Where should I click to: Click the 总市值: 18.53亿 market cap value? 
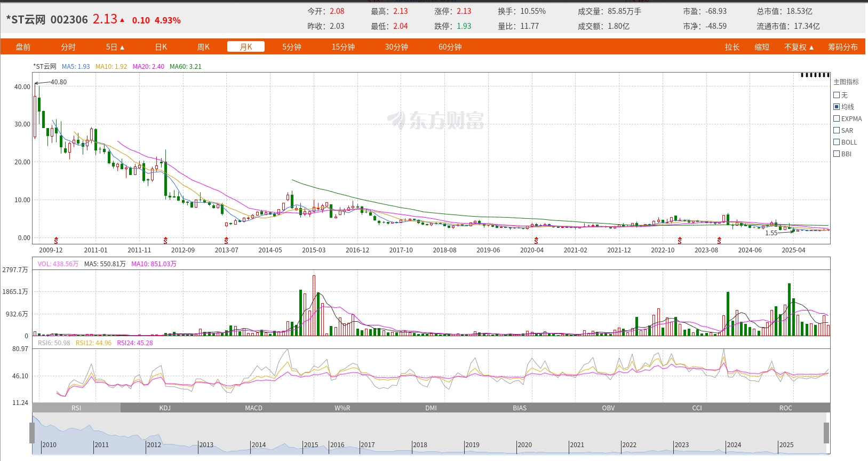784,11
